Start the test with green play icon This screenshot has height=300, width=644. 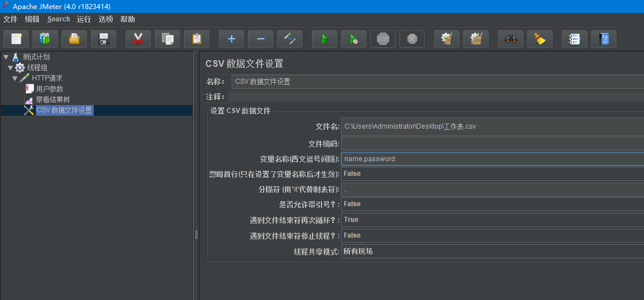tap(324, 39)
